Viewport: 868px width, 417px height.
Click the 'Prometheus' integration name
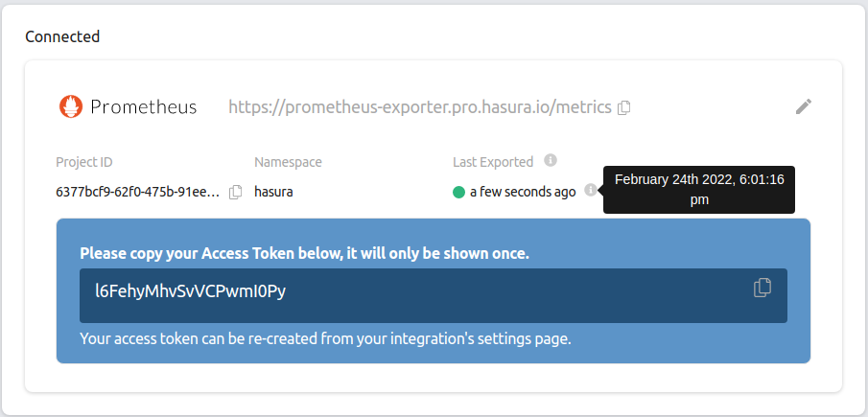[144, 106]
